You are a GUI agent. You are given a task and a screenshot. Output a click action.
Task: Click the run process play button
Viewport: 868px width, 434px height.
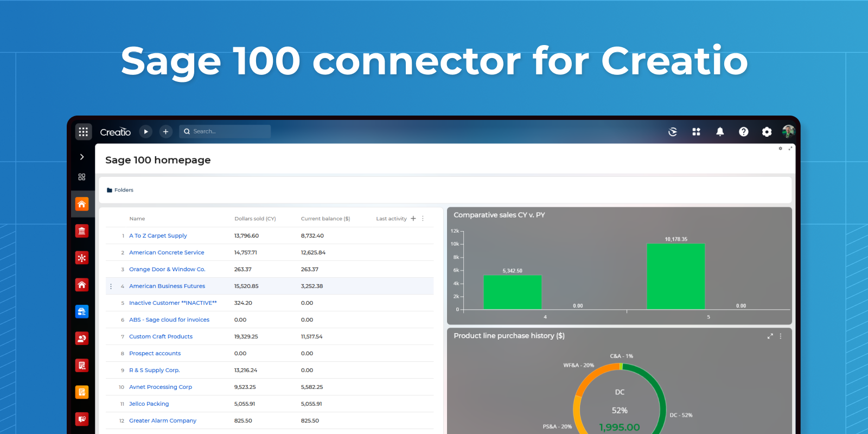[x=145, y=131]
